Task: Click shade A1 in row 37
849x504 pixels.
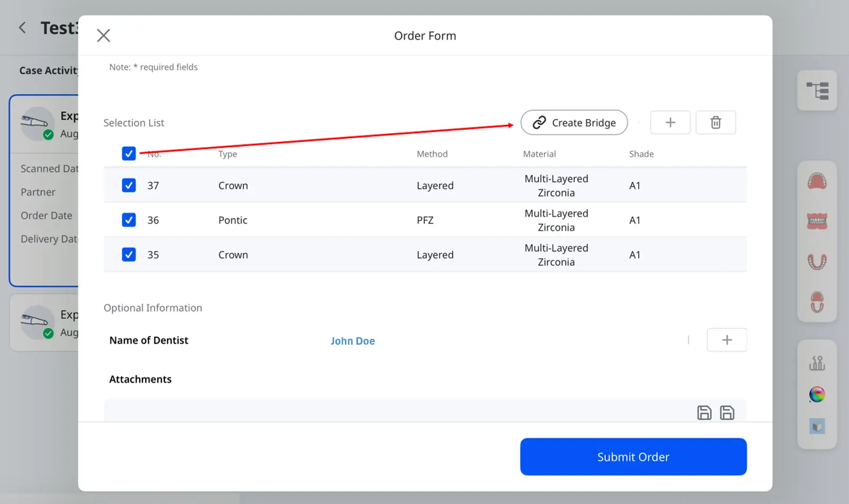Action: point(634,186)
